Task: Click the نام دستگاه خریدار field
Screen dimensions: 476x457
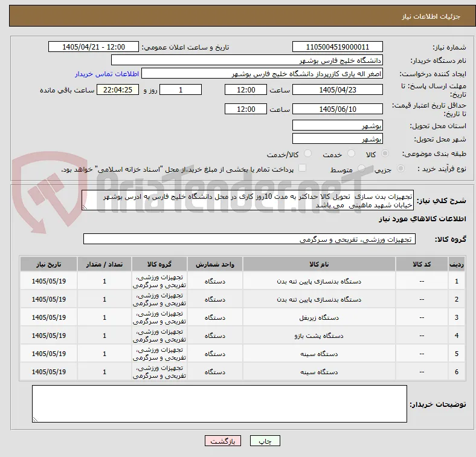Action: [247, 60]
